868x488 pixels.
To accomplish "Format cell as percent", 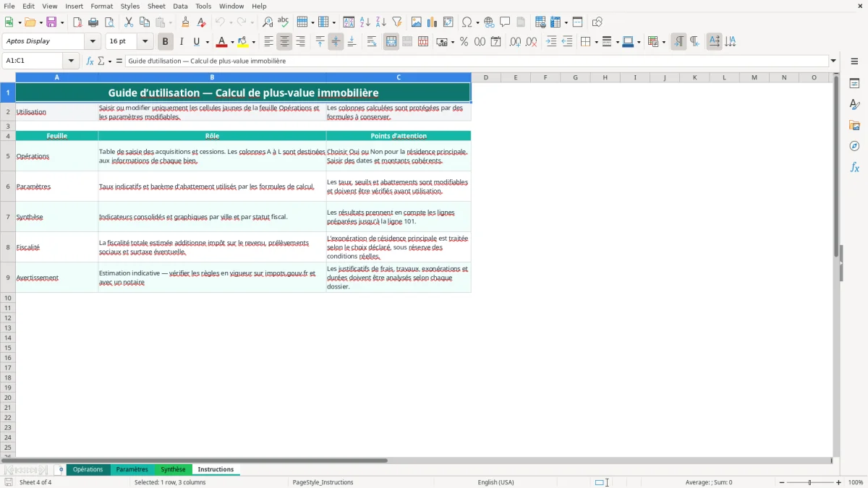I will [x=464, y=42].
